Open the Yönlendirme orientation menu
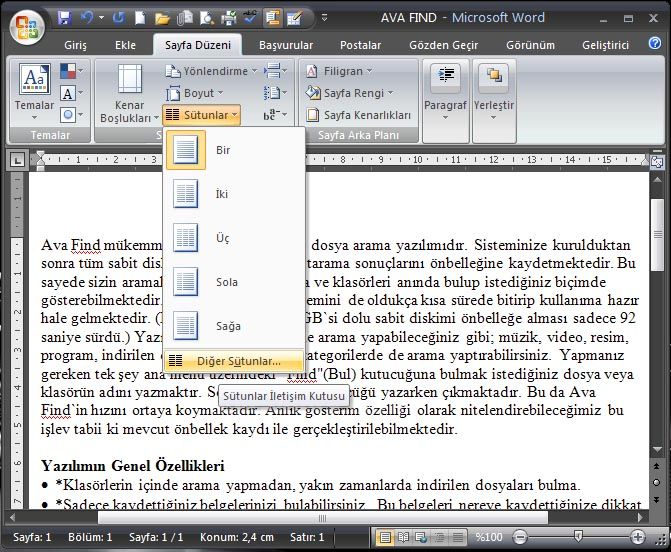 point(211,71)
